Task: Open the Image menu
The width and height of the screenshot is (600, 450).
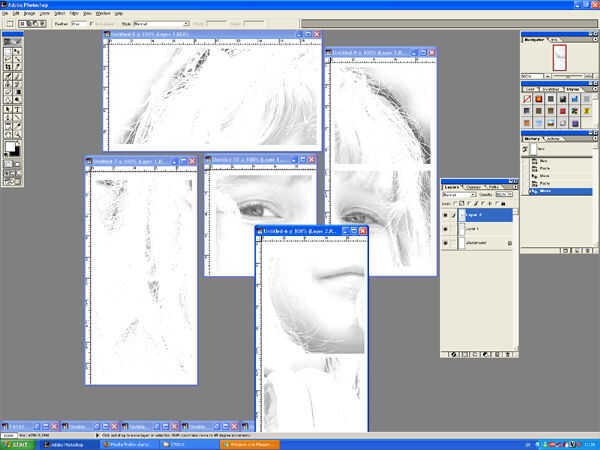Action: [29, 13]
